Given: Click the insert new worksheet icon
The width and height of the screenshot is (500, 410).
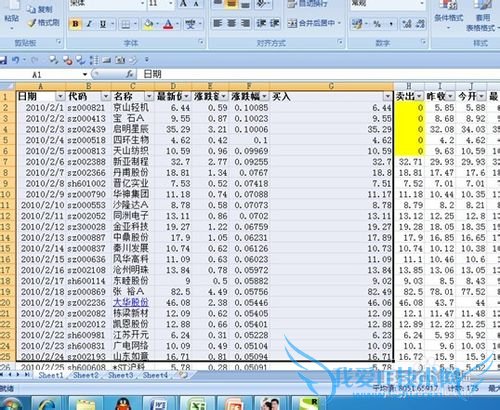Looking at the screenshot, I should click(x=183, y=375).
